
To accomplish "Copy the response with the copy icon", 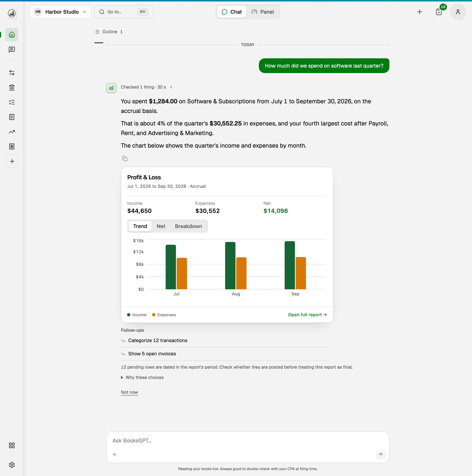I will [125, 158].
